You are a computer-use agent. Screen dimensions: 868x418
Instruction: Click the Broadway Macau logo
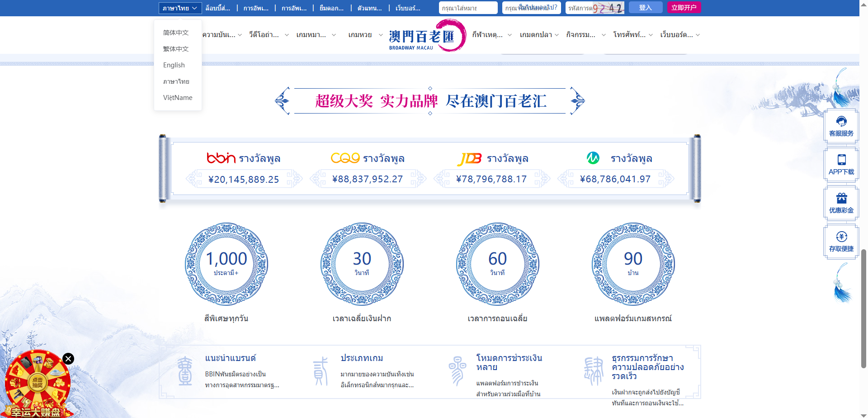click(x=427, y=35)
